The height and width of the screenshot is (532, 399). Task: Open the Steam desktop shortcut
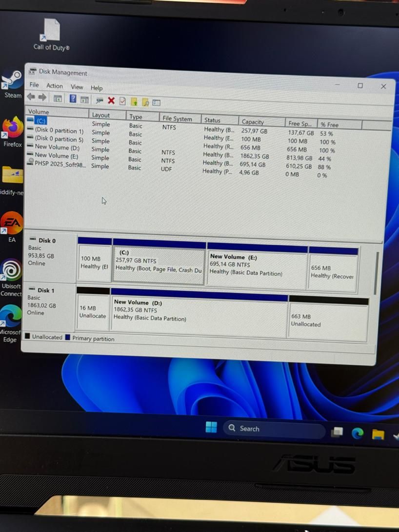pyautogui.click(x=12, y=84)
